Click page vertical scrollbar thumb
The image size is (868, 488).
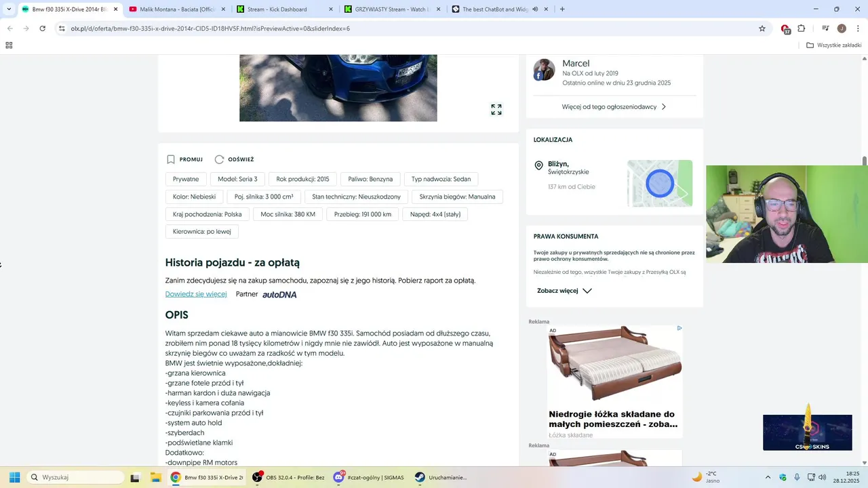[x=864, y=160]
